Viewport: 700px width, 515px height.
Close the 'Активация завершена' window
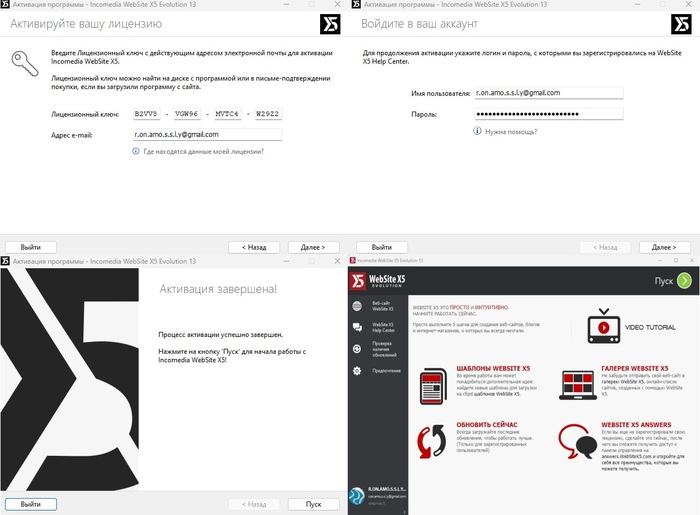point(337,261)
